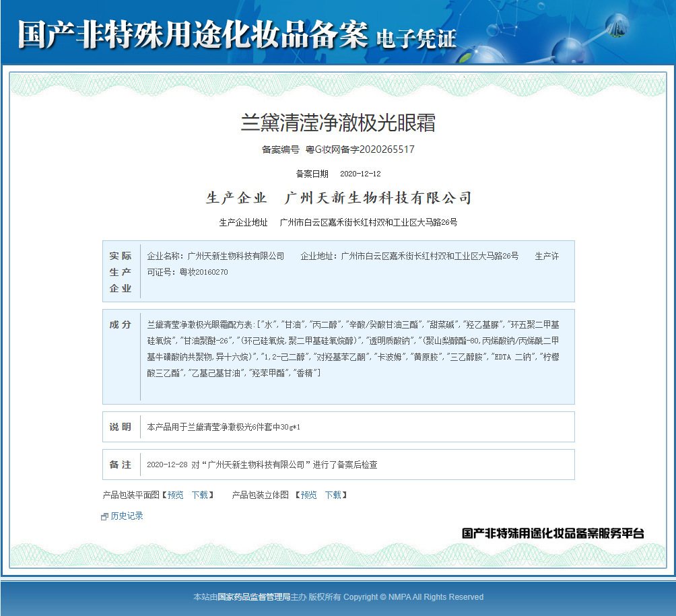Screen dimensions: 676x616
Task: Click the 电子凭证 header subtitle
Action: pyautogui.click(x=416, y=39)
